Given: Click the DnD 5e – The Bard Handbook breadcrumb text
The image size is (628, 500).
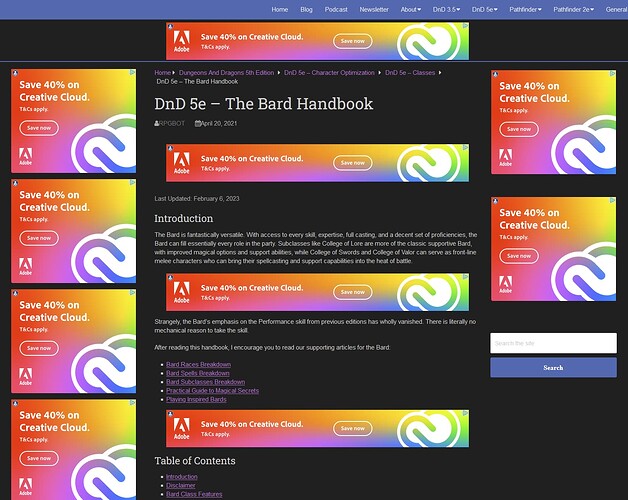Looking at the screenshot, I should [197, 82].
